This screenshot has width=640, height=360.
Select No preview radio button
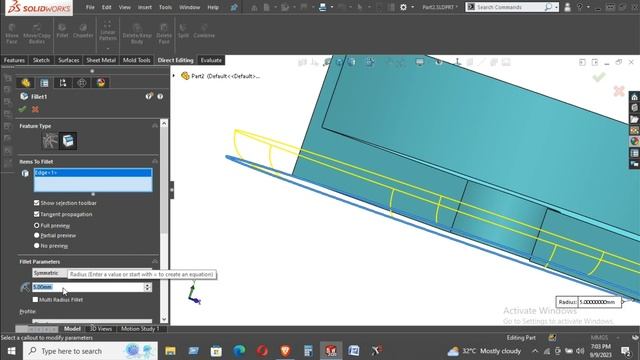tap(36, 246)
